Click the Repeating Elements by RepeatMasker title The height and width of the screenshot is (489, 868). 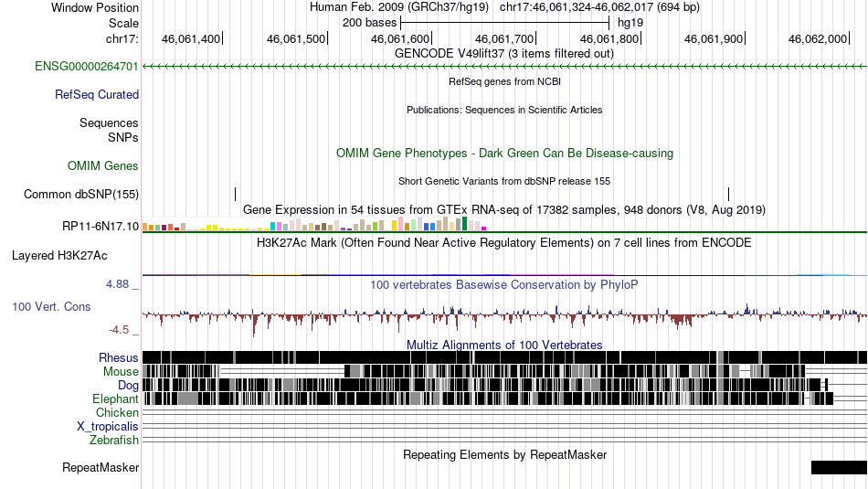[x=505, y=454]
